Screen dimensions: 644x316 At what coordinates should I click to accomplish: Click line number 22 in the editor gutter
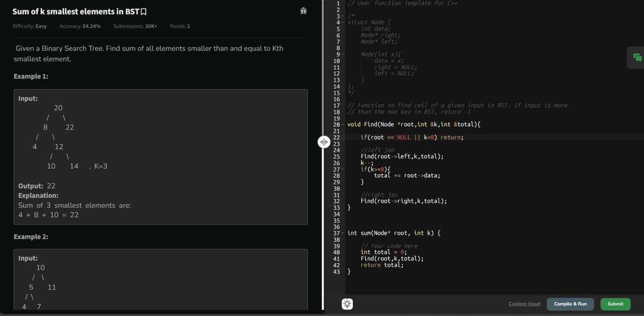336,137
